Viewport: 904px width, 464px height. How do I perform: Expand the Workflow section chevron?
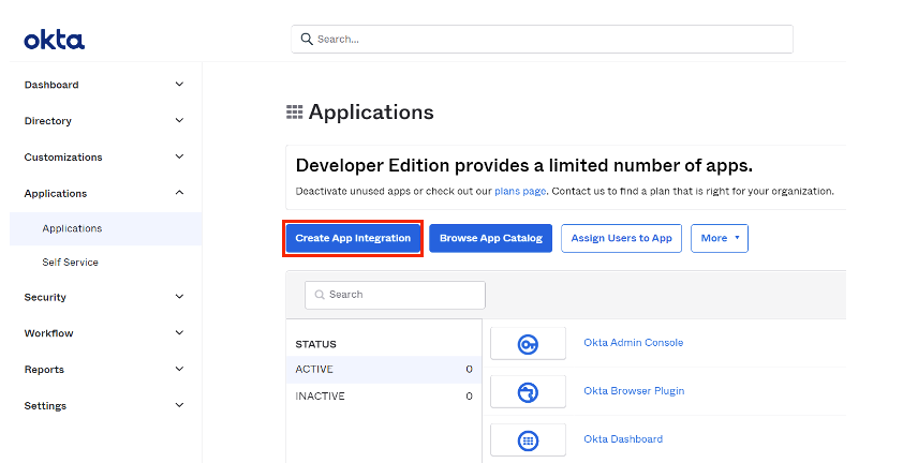coord(179,333)
